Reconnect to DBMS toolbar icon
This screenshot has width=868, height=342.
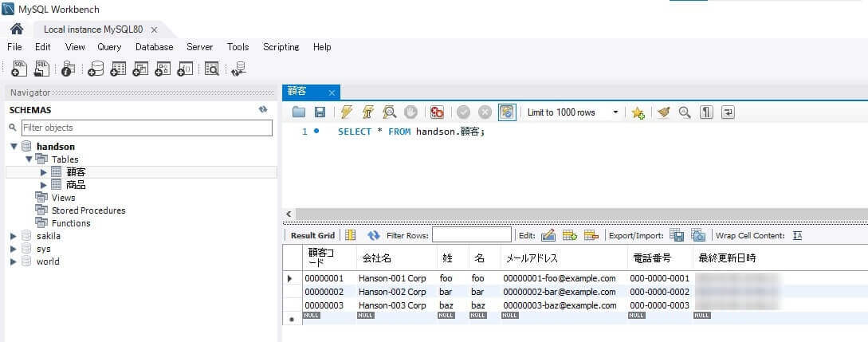tap(238, 69)
